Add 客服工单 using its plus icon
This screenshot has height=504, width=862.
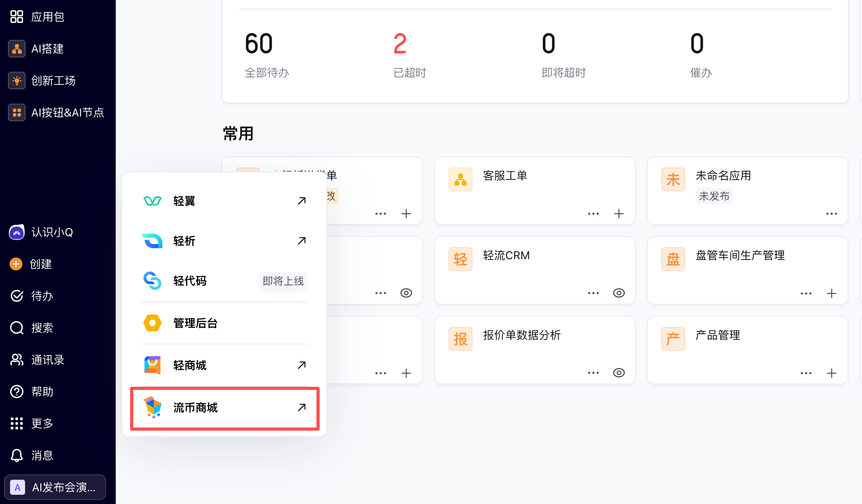tap(619, 214)
